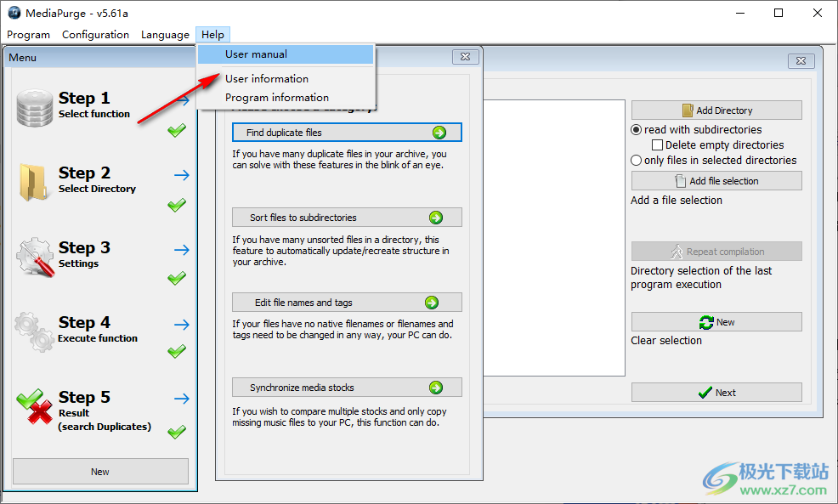838x504 pixels.
Task: Click the green checkmark under Step 1
Action: [x=177, y=130]
